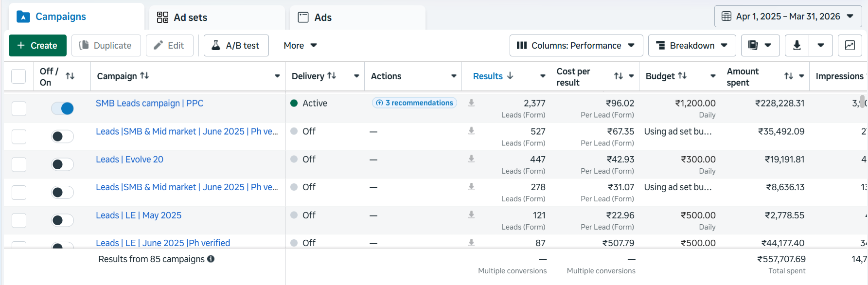Sort by Cost per result arrows
Screen dimensions: 868x285
click(x=619, y=76)
